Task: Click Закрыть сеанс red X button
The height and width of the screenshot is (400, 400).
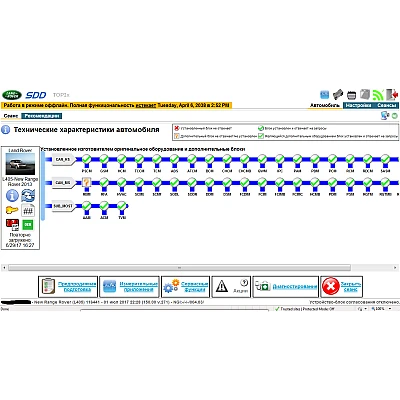Action: point(342,286)
